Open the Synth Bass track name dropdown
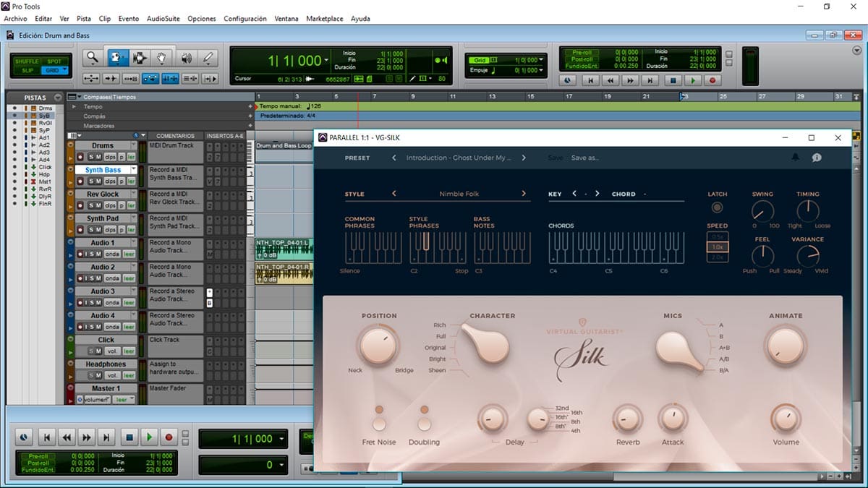The width and height of the screenshot is (868, 488). tap(134, 170)
